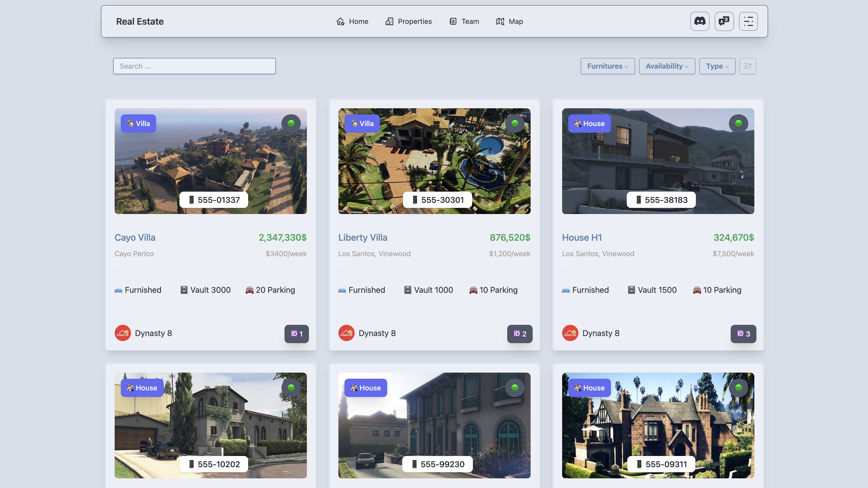The width and height of the screenshot is (868, 488).
Task: Open the Cayo Villa title link
Action: point(135,237)
